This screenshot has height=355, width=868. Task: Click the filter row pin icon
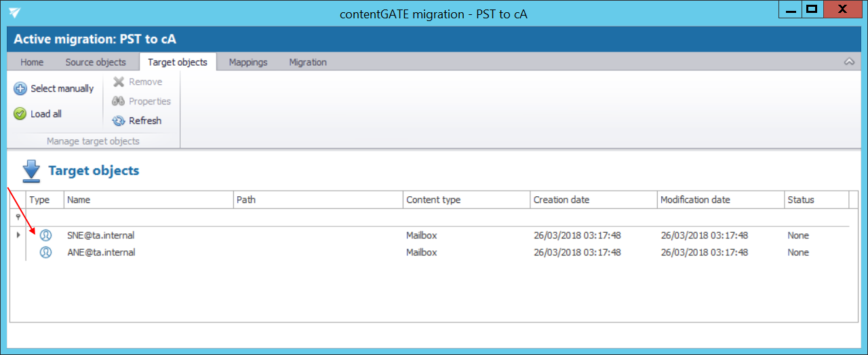(x=18, y=217)
